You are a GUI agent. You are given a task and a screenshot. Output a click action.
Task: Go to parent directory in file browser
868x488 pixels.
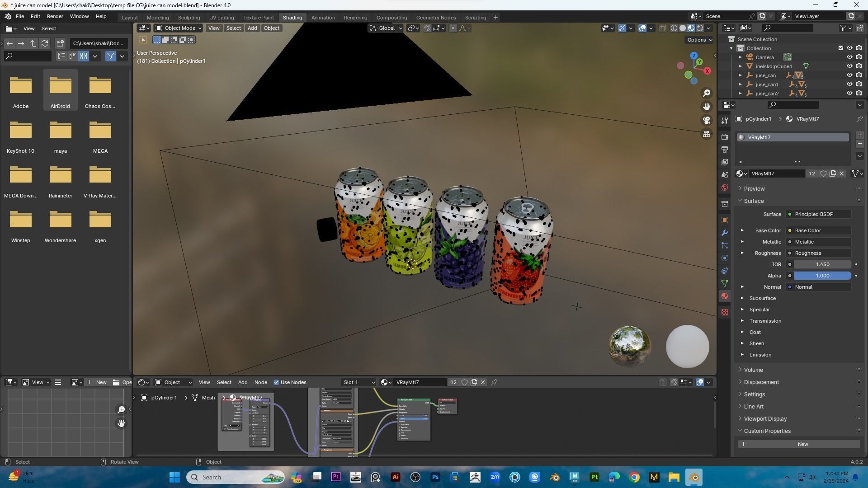pos(33,43)
